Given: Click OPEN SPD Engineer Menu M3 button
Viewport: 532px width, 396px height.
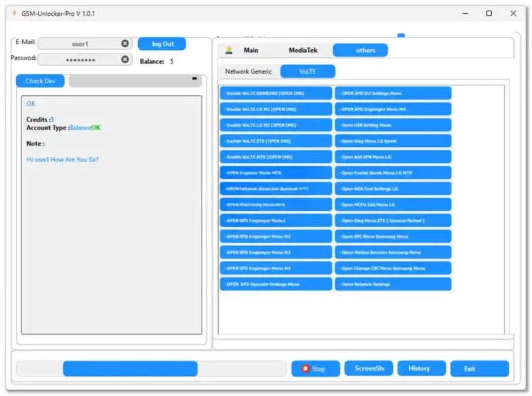Looking at the screenshot, I should point(276,252).
